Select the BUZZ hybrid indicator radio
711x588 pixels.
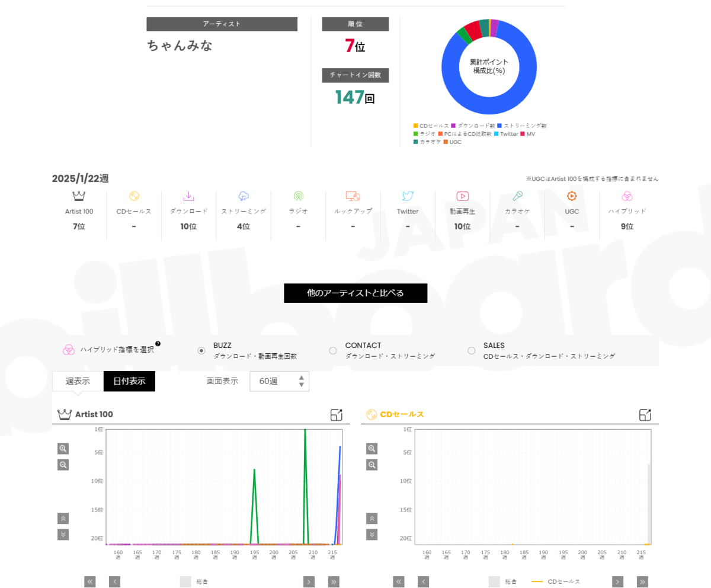tap(201, 350)
